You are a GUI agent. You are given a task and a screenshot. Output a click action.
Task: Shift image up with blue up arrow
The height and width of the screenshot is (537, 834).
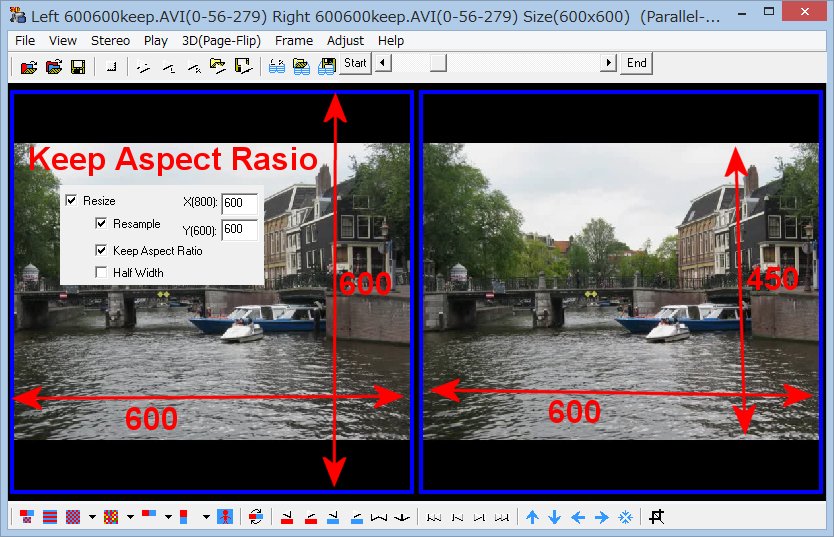pos(532,517)
